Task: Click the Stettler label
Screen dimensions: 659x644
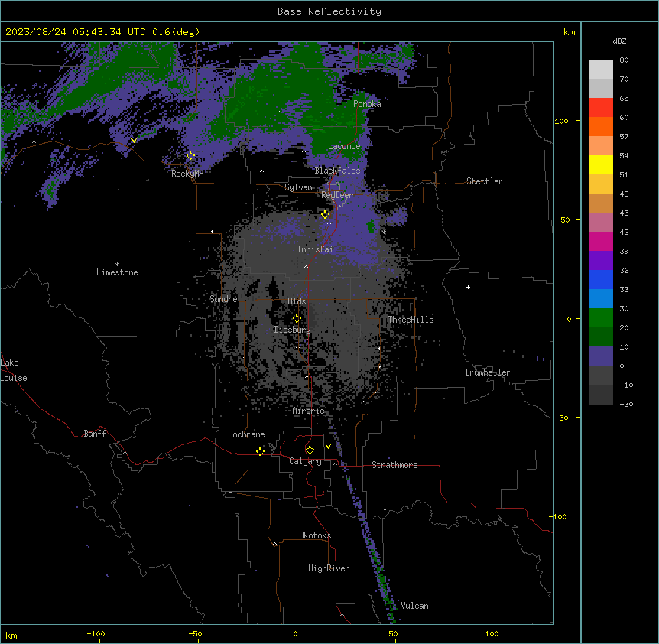Action: (485, 181)
